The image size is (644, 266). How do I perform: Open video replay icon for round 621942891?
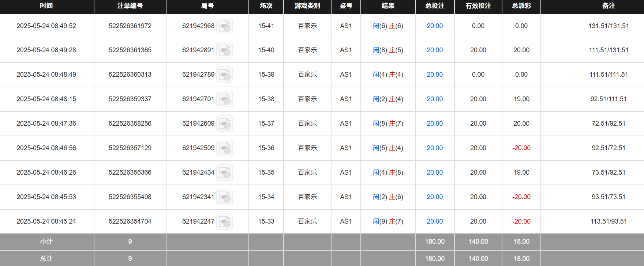[224, 50]
